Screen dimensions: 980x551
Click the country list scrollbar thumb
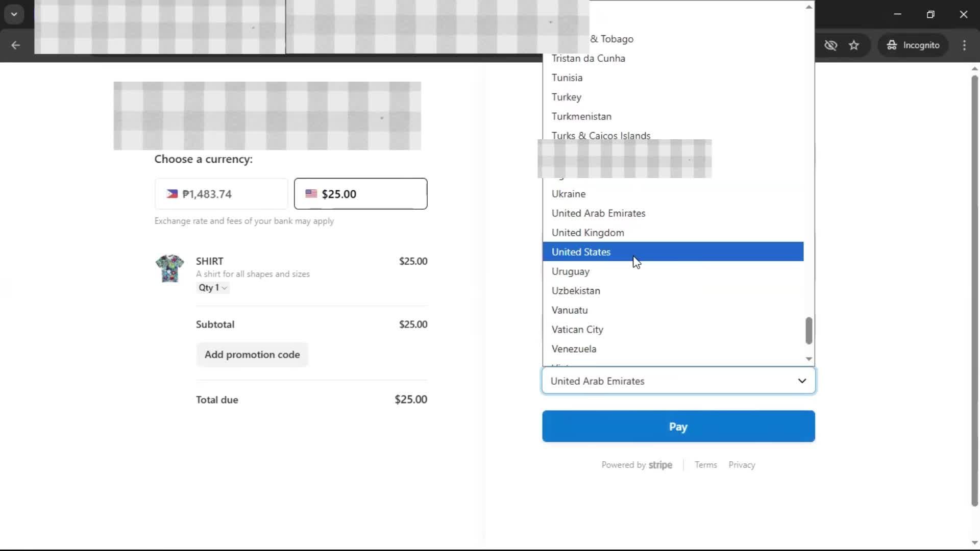[808, 331]
